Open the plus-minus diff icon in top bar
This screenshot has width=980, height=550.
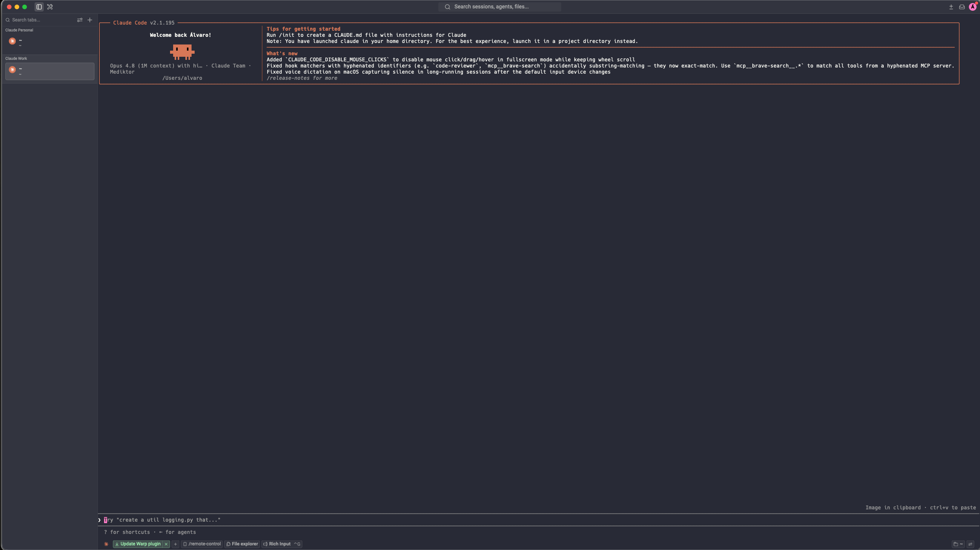951,7
